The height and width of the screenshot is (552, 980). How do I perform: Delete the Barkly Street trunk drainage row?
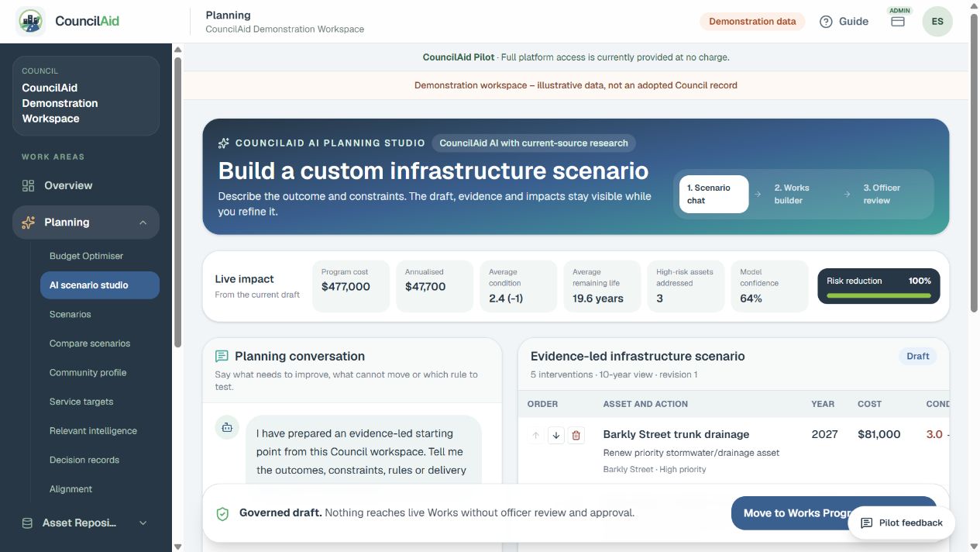click(576, 436)
